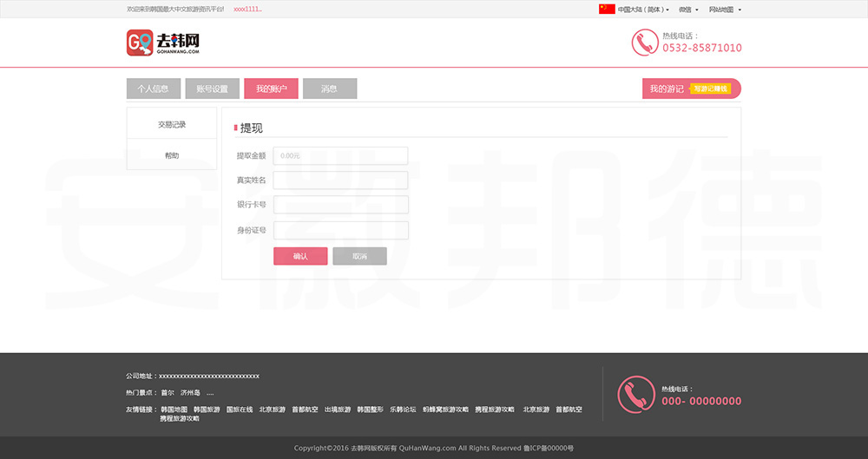Expand the 微信 dropdown
Image resolution: width=868 pixels, height=459 pixels.
point(688,10)
